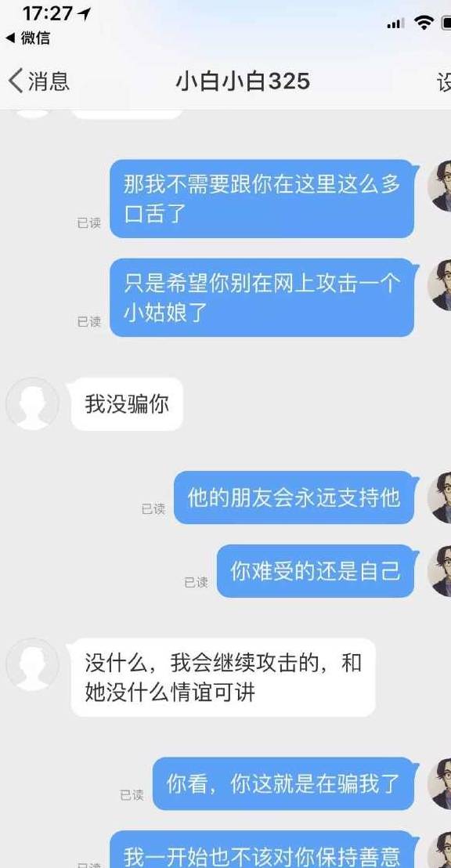Open sender avatar beside 口舌了 message

440,186
